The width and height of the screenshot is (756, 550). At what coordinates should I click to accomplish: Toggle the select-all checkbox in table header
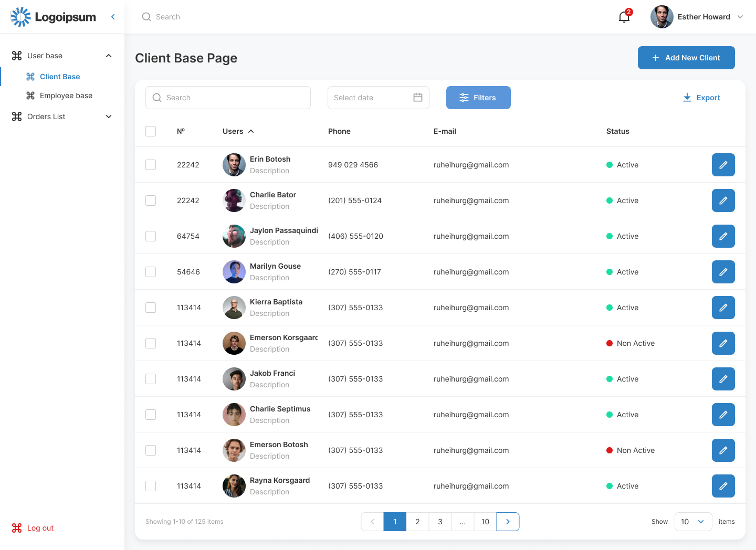pyautogui.click(x=151, y=131)
